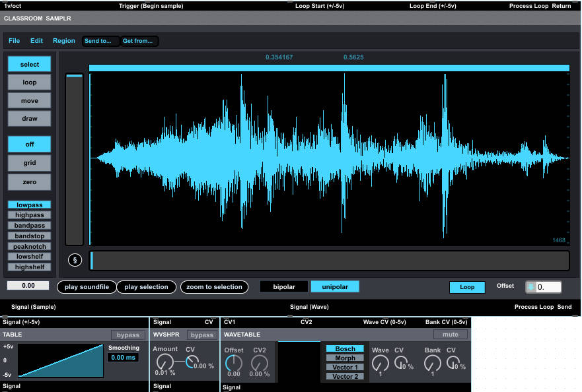Viewport: 582px width, 392px height.
Task: Click the Smoothing 0.00 ms field
Action: [x=124, y=358]
